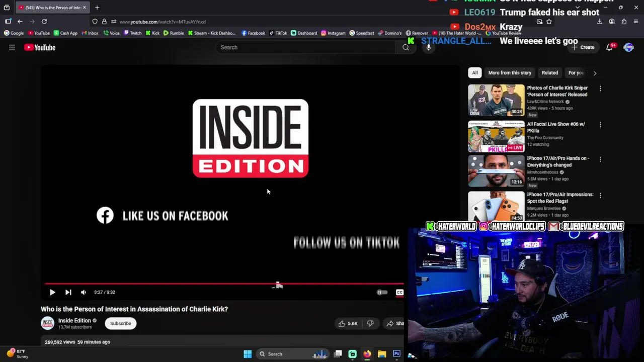Bookmark this page with the star
This screenshot has height=362, width=644.
549,22
